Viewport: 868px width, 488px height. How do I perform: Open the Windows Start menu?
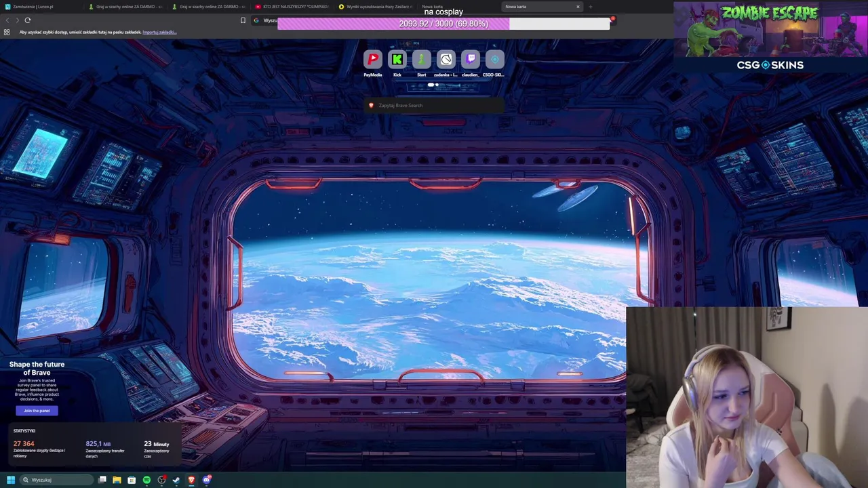pyautogui.click(x=10, y=480)
